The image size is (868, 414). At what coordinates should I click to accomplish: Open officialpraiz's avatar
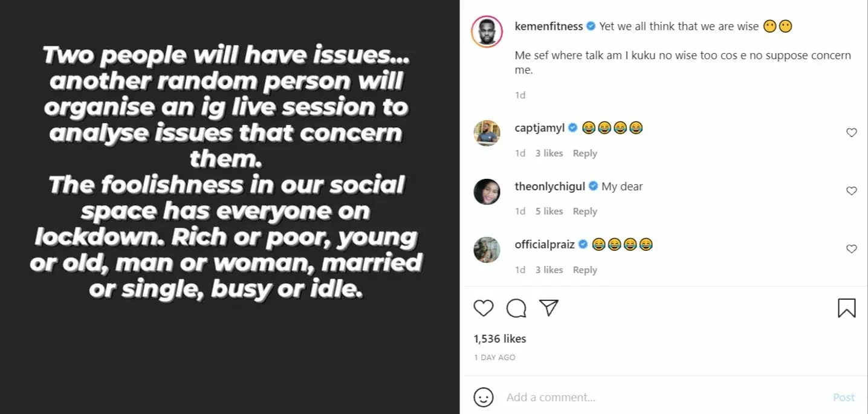tap(487, 250)
